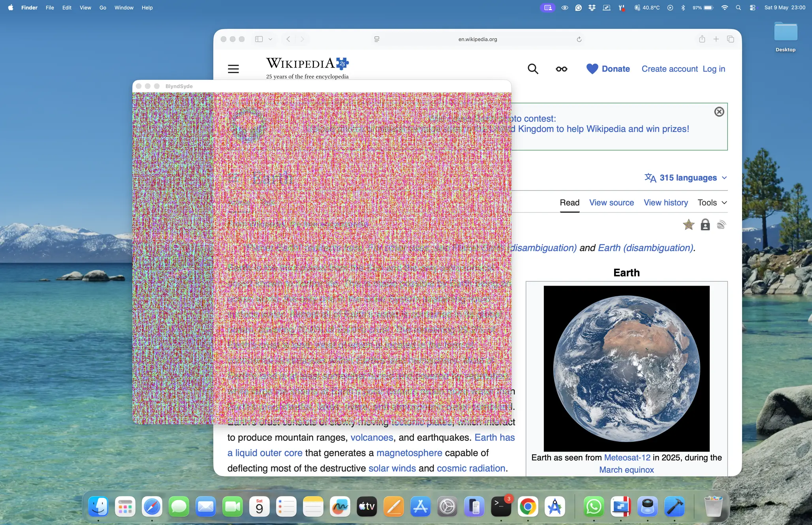
Task: Open the View history tab
Action: [x=665, y=203]
